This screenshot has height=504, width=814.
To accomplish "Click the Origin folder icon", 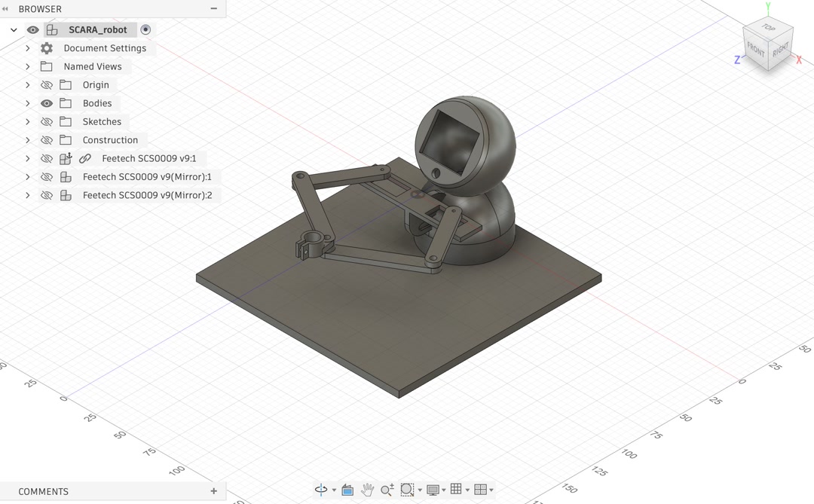I will (x=66, y=84).
